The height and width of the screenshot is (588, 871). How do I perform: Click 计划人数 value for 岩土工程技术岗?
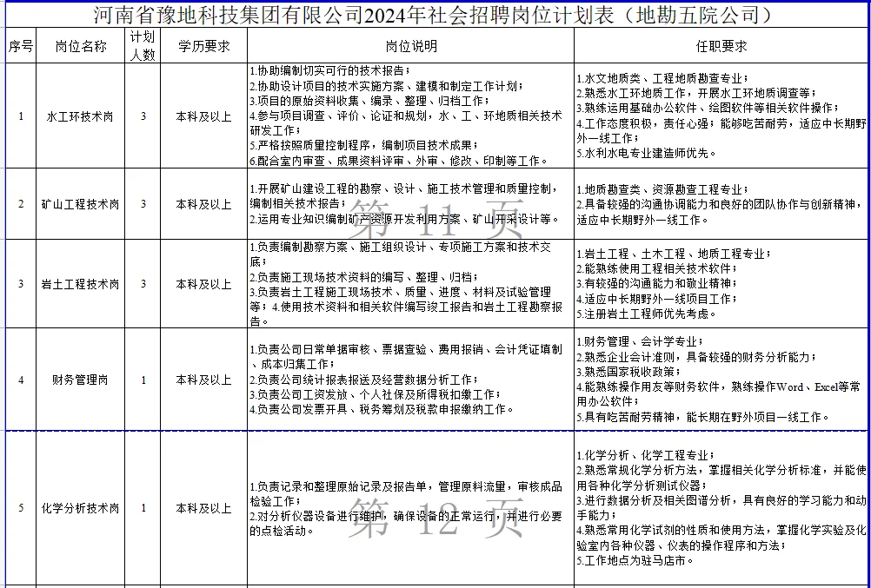143,284
